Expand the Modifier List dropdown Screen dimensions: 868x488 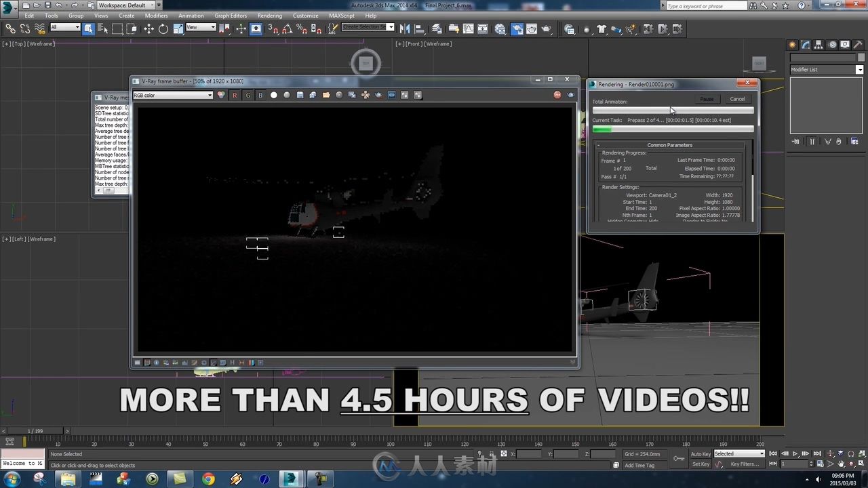coord(827,70)
